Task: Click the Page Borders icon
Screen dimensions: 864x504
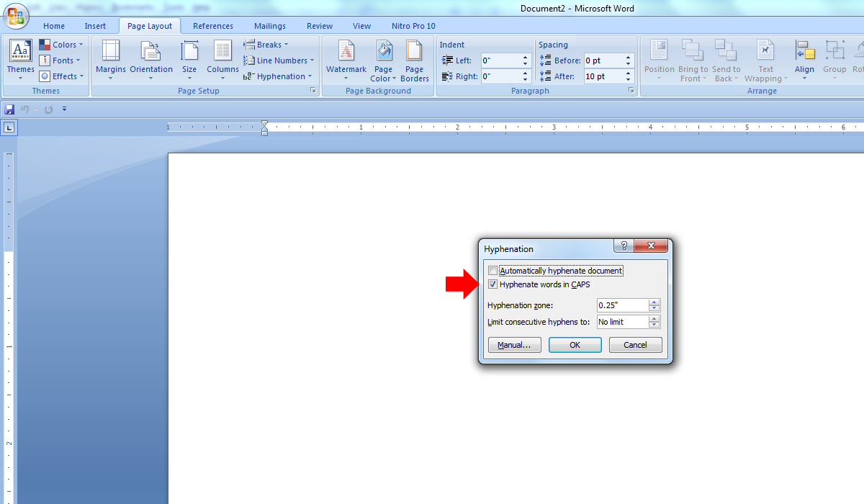Action: (x=414, y=52)
